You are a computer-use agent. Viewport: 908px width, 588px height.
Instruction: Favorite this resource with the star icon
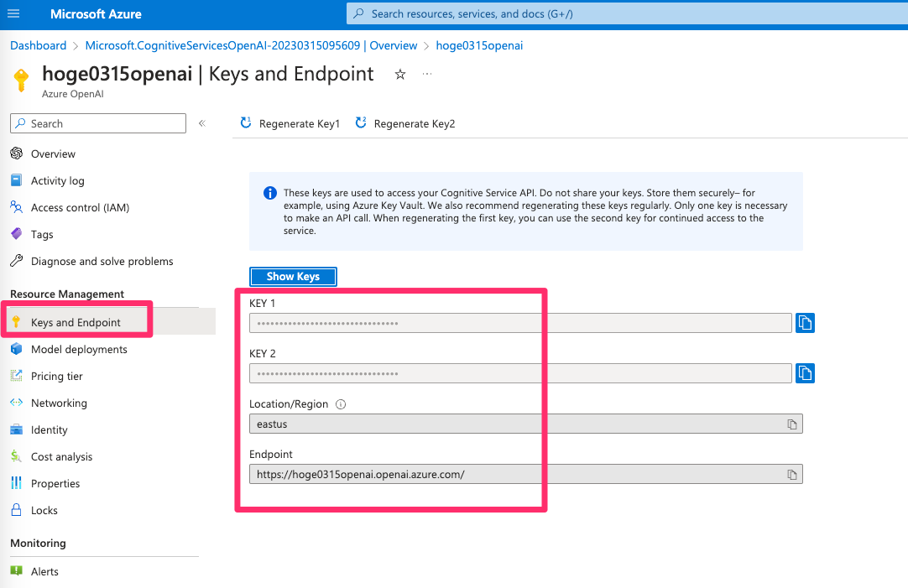click(400, 74)
